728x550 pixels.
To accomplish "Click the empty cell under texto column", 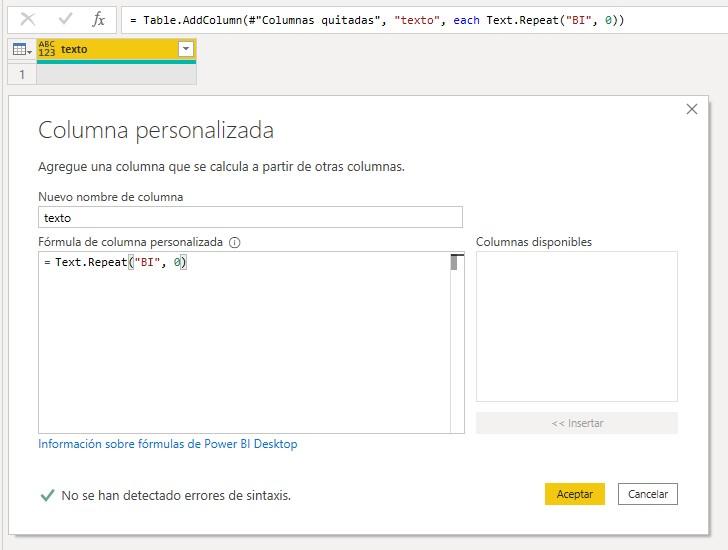I will pos(116,74).
